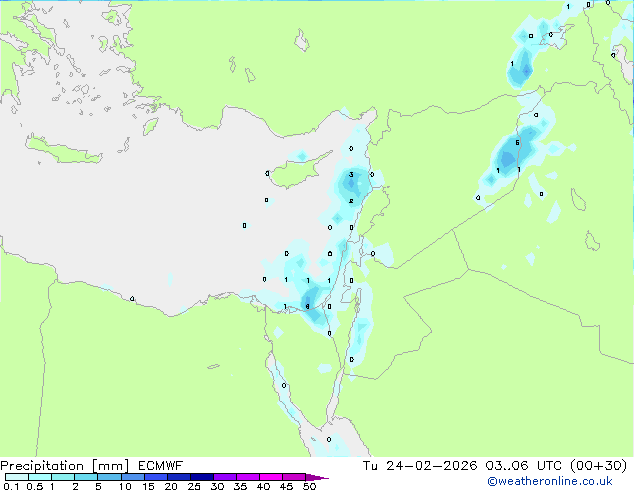Click the '40' legend scale label
The image size is (634, 490).
(x=263, y=486)
